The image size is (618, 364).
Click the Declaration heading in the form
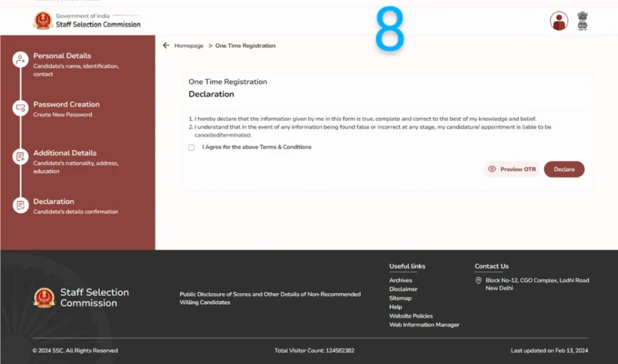[x=211, y=94]
